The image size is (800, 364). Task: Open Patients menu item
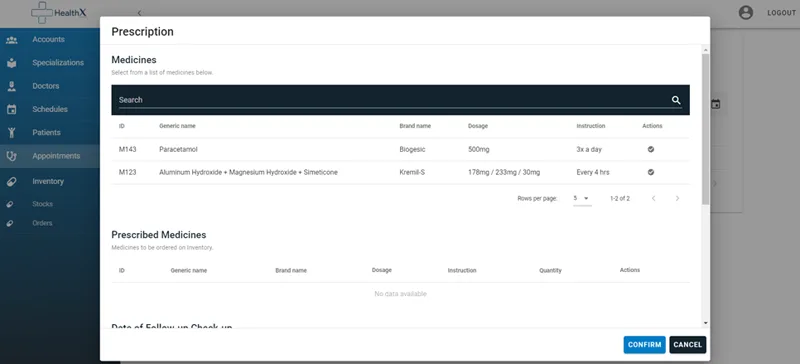[x=46, y=133]
